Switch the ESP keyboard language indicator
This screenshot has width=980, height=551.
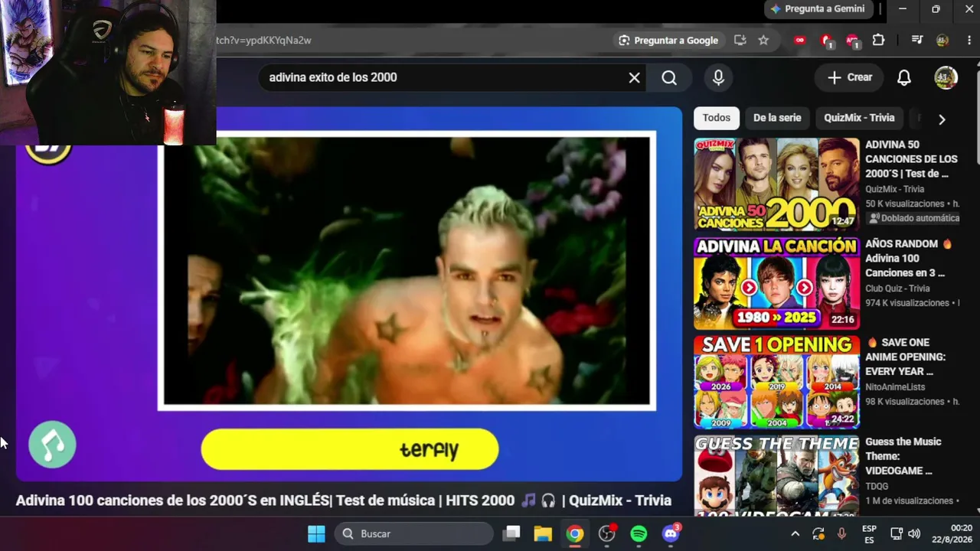[869, 533]
